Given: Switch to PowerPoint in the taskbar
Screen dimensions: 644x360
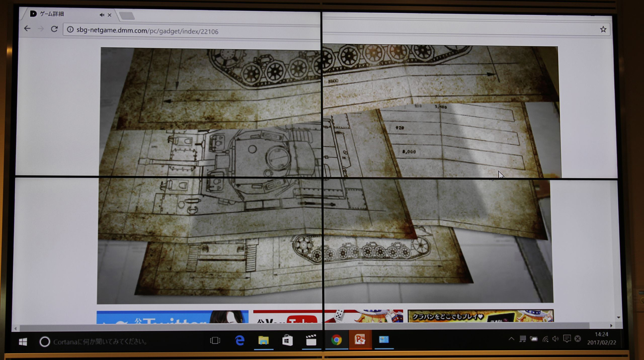Looking at the screenshot, I should 360,340.
